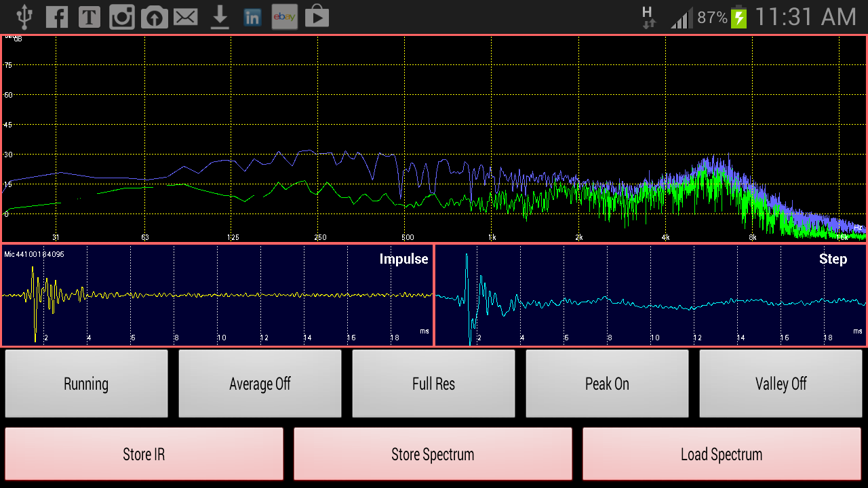Open the Instagram notification icon
The height and width of the screenshot is (488, 868).
pyautogui.click(x=121, y=16)
